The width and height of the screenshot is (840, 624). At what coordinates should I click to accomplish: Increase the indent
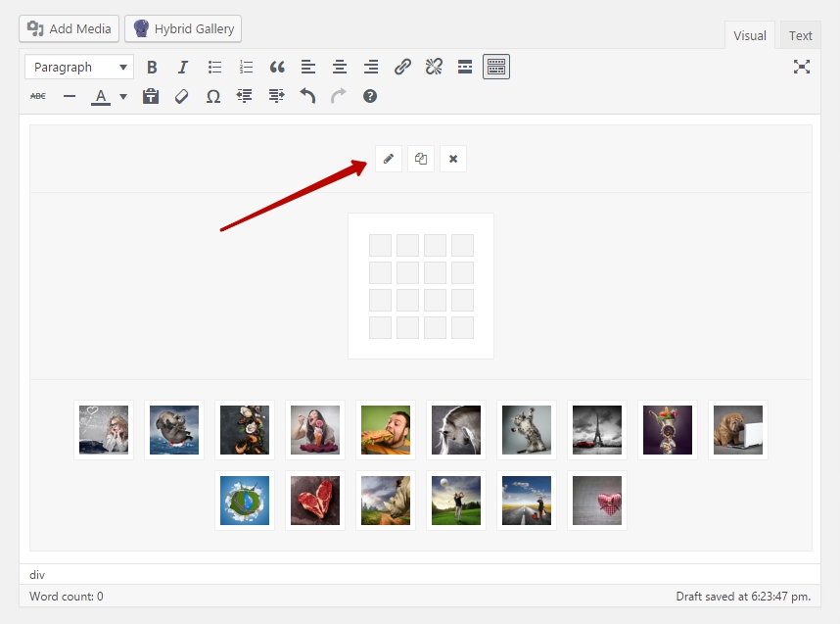(x=276, y=97)
